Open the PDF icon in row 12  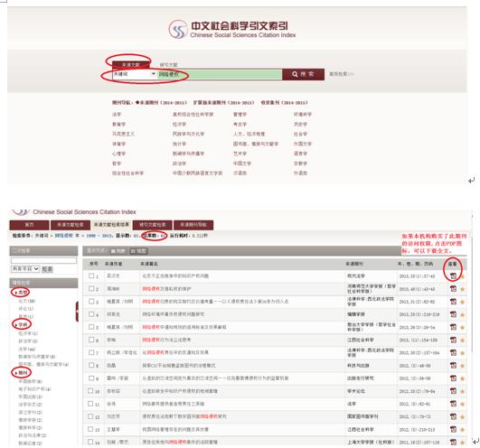tap(453, 416)
